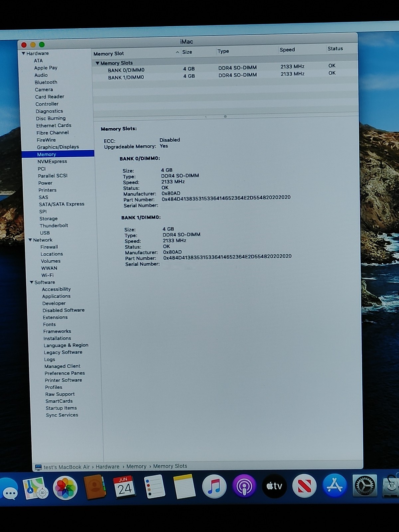Viewport: 399px width, 532px height.
Task: Select NVMExpress in sidebar
Action: (52, 162)
